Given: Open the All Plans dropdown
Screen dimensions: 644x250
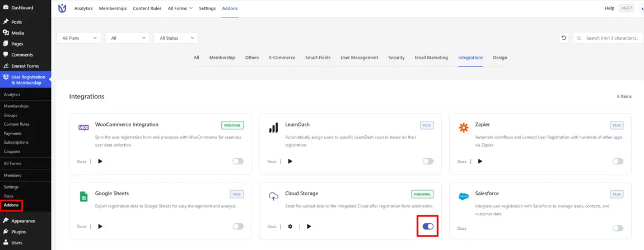Looking at the screenshot, I should pos(79,38).
